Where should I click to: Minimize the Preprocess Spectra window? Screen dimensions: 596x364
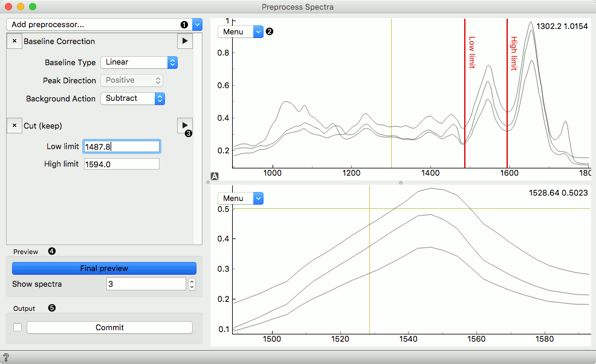point(21,7)
